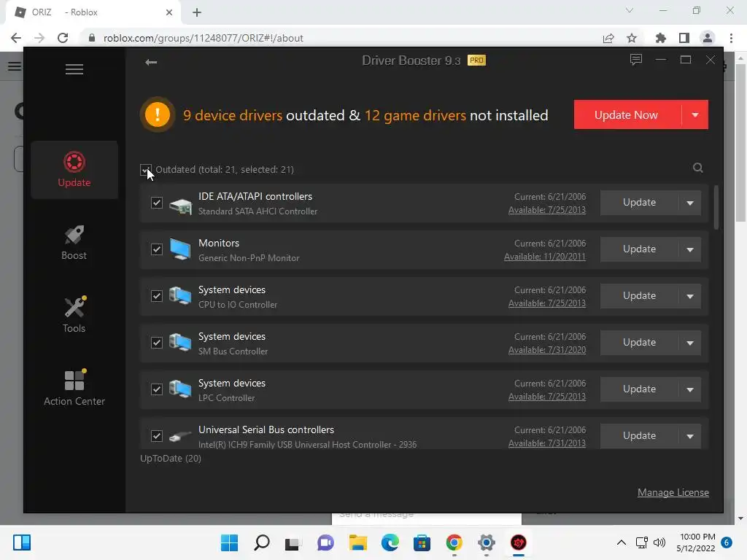Click the Generic Non-PnP Monitor icon

pos(181,250)
